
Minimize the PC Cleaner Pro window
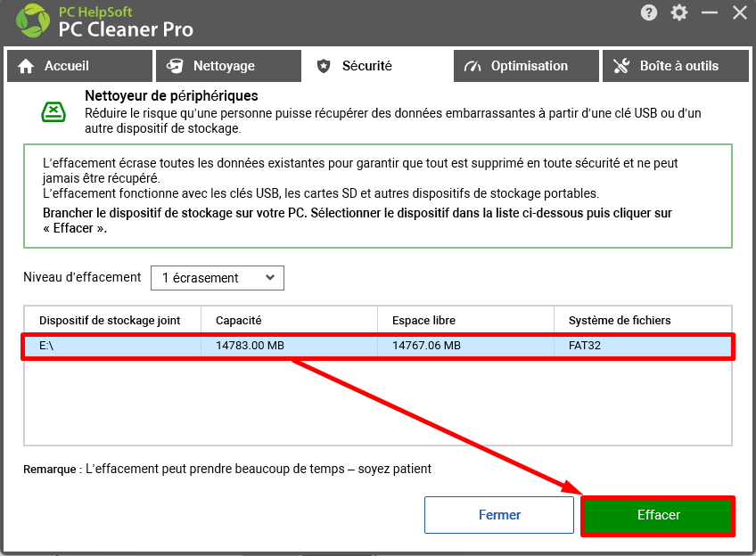click(710, 12)
